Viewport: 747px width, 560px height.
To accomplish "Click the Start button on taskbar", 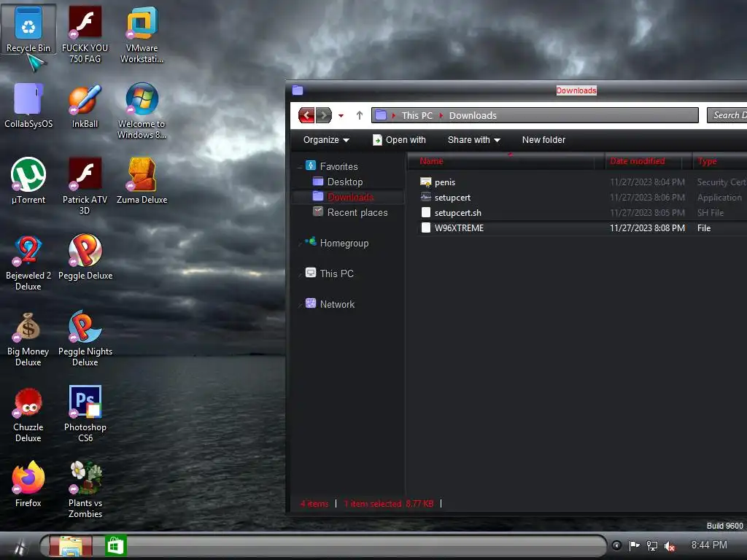I will (19, 547).
